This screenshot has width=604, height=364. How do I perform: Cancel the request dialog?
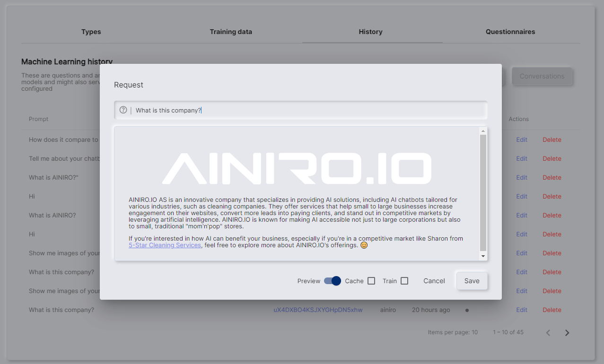434,281
